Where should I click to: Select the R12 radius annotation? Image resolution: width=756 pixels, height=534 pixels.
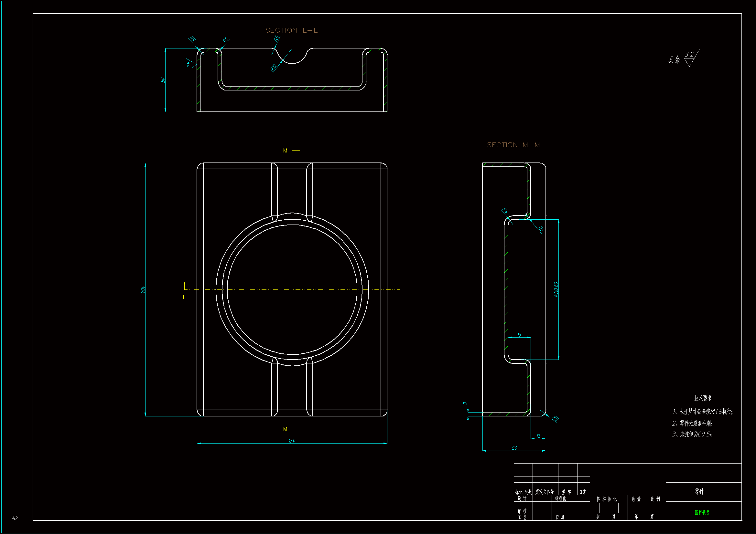click(273, 68)
